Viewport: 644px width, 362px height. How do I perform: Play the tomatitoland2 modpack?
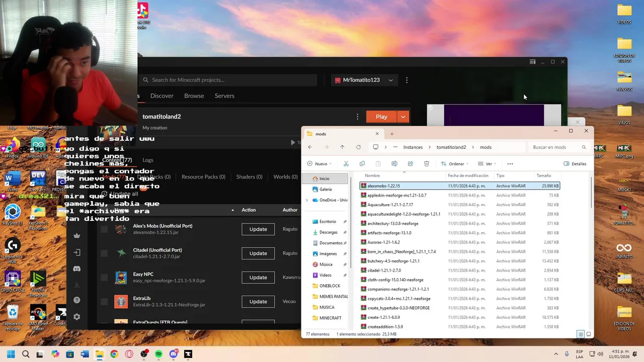coord(381,117)
